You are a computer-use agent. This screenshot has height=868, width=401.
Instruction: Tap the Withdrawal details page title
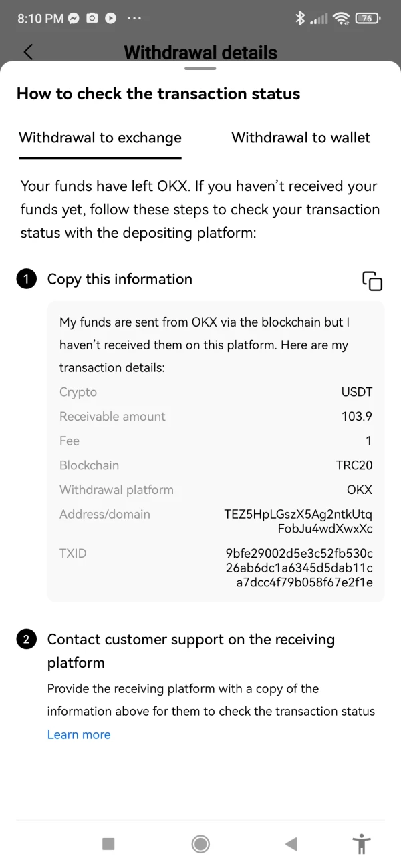coord(200,52)
